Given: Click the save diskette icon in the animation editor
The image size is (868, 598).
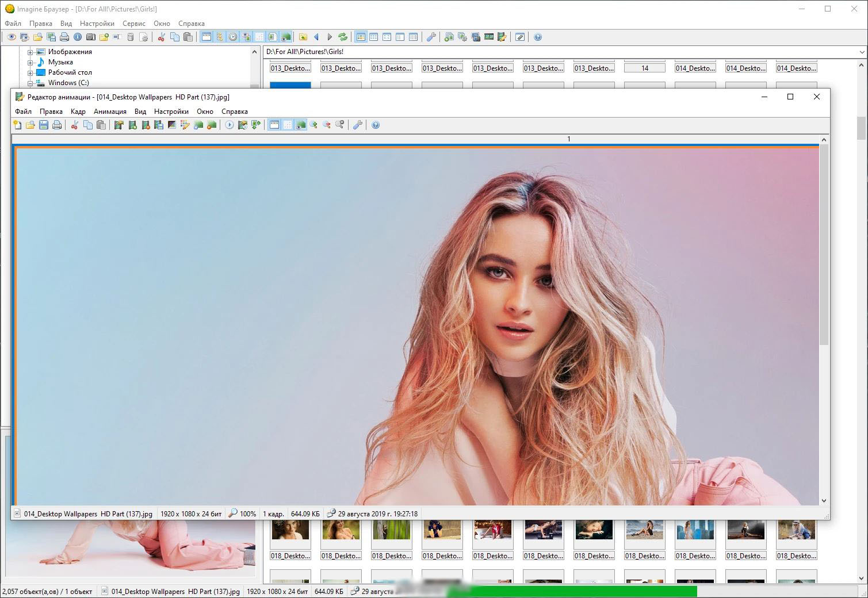Looking at the screenshot, I should coord(44,125).
